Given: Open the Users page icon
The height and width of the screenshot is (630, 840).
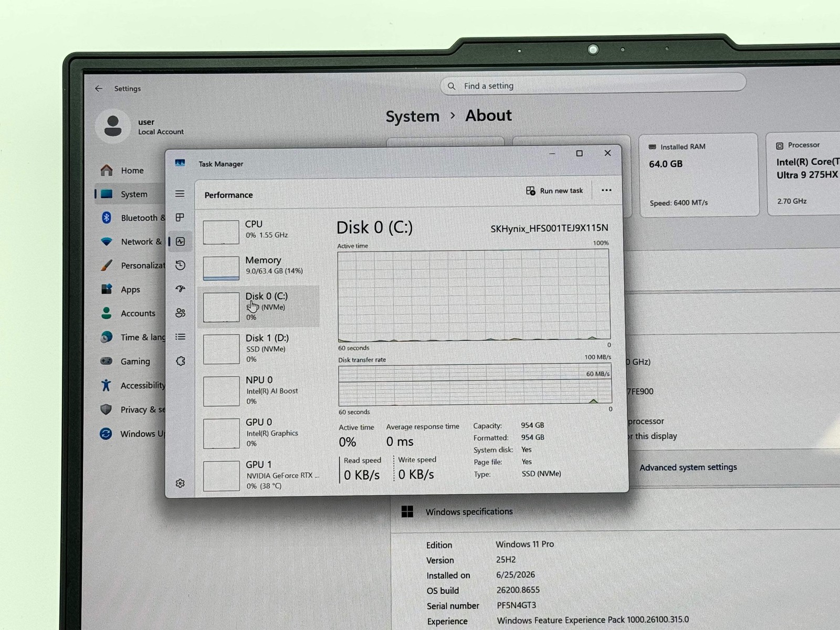Looking at the screenshot, I should click(180, 313).
